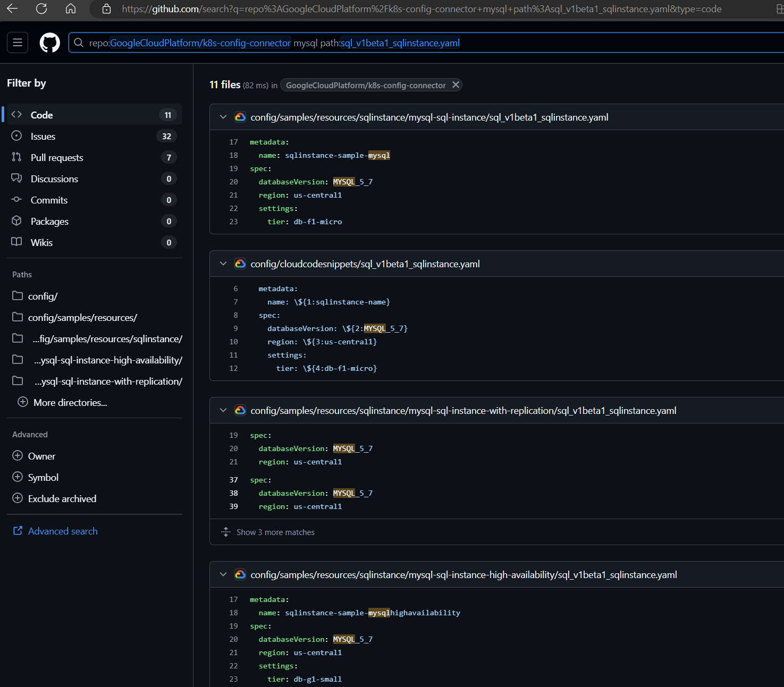Open config/cloudcodesnippets/sql_v1beta1_sqlinstance.yaml file link
This screenshot has width=784, height=687.
[x=365, y=264]
